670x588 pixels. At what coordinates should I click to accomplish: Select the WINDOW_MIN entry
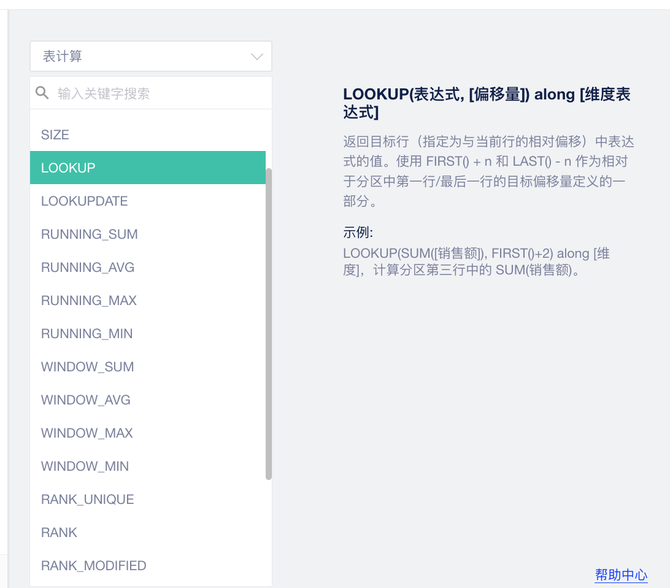click(x=84, y=465)
